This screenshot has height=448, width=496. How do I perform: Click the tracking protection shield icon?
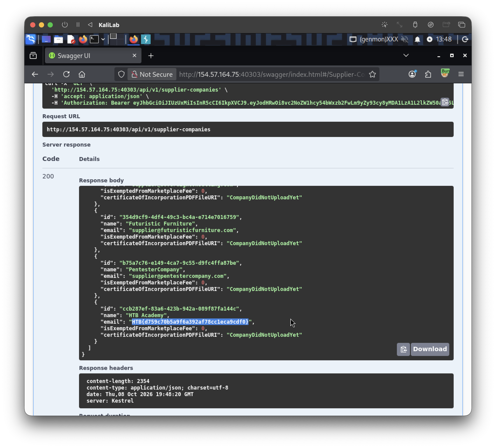(121, 74)
